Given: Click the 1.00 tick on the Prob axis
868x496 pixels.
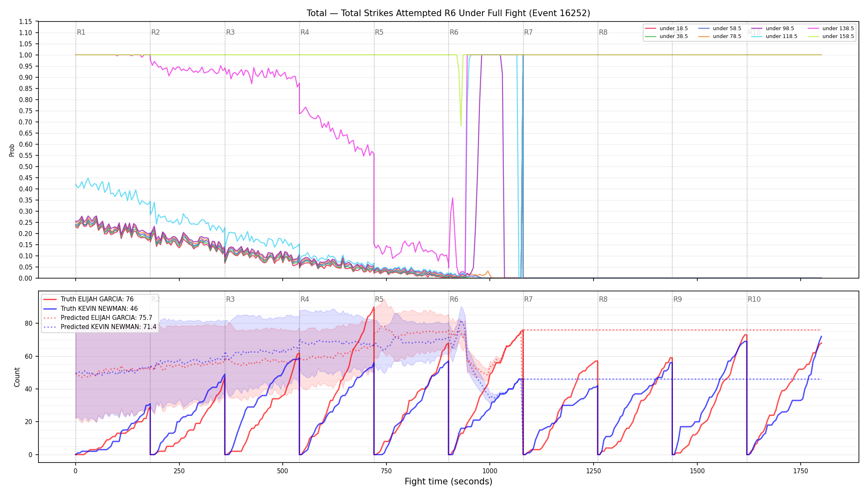Looking at the screenshot, I should pos(25,55).
